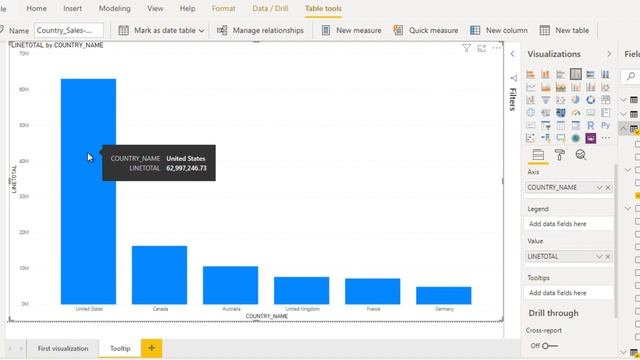Select the Clustered bar chart visual
Image resolution: width=640 pixels, height=360 pixels.
pyautogui.click(x=560, y=74)
